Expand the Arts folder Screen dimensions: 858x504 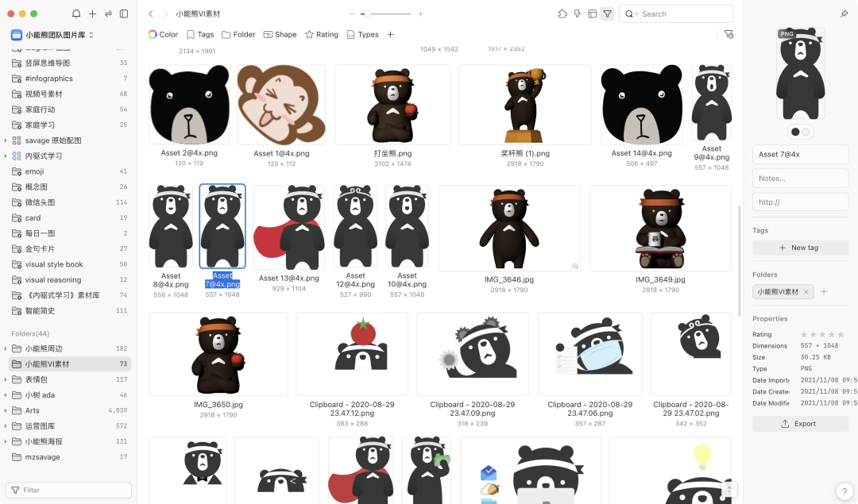point(6,410)
